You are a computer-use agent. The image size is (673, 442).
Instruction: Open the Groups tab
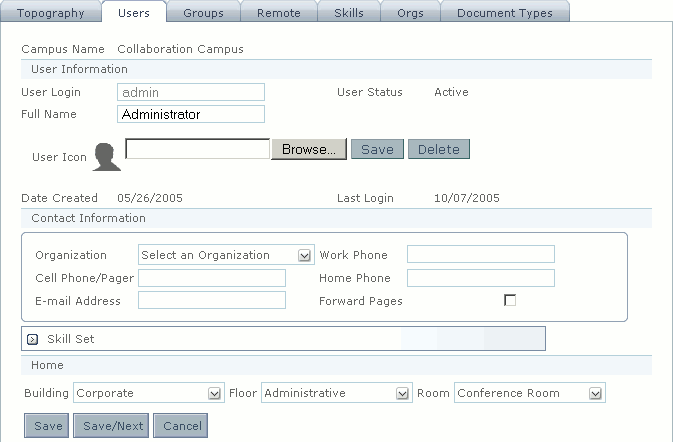203,12
